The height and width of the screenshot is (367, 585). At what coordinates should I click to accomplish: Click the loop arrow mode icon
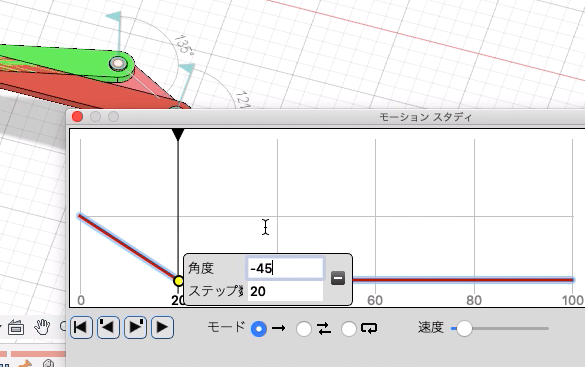tap(369, 328)
